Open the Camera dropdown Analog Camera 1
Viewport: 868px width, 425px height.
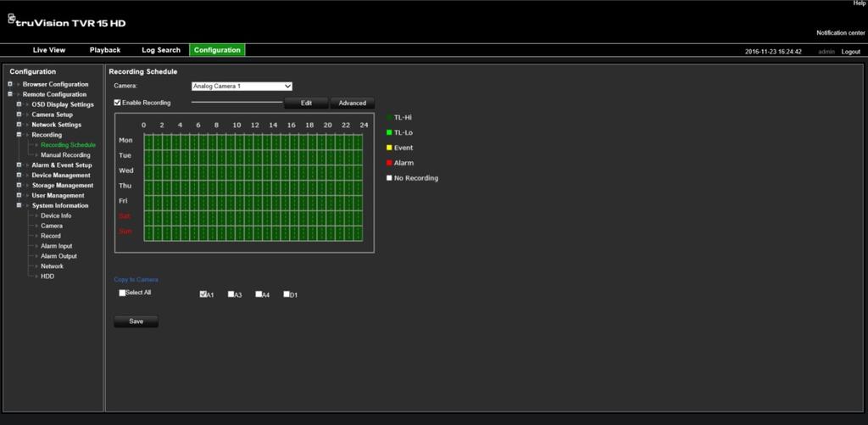pos(242,87)
